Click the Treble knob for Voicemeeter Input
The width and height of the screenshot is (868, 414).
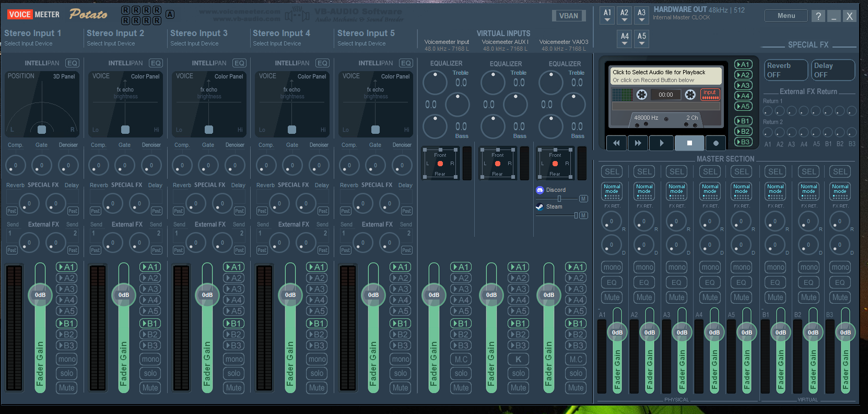(435, 83)
